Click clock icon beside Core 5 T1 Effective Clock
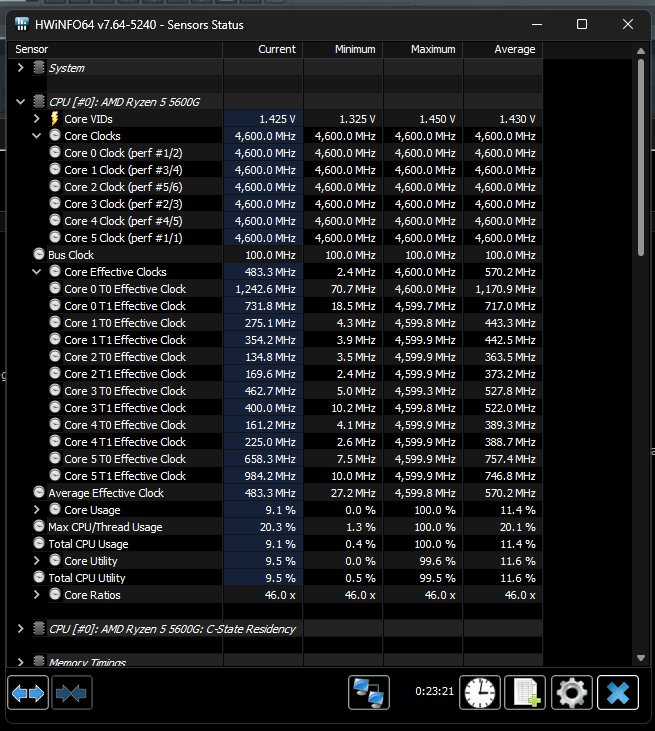The image size is (655, 731). [55, 475]
